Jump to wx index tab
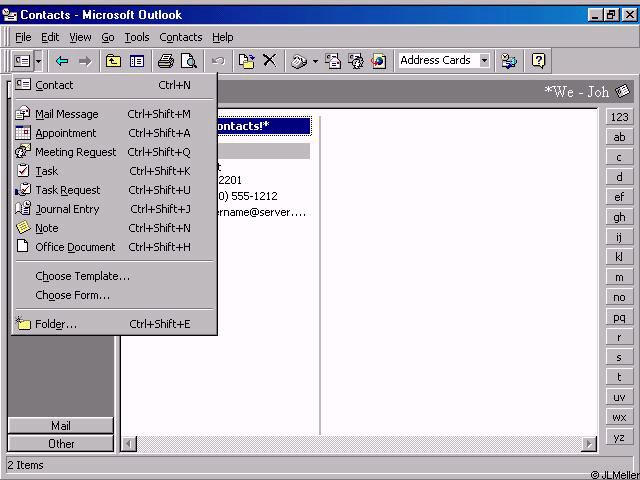This screenshot has width=640, height=480. point(619,417)
